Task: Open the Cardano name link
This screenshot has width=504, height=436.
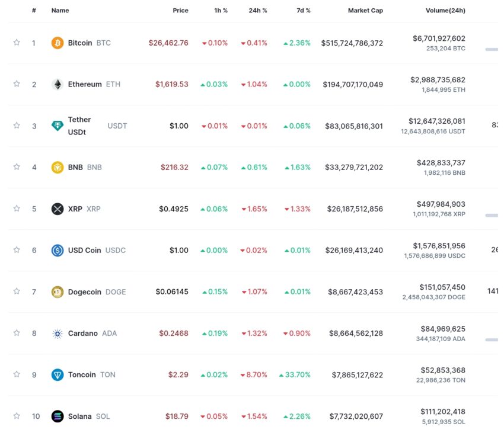Action: [x=83, y=334]
